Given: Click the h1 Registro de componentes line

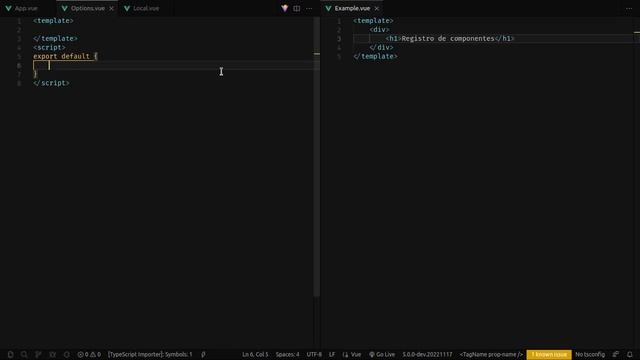Looking at the screenshot, I should [450, 38].
